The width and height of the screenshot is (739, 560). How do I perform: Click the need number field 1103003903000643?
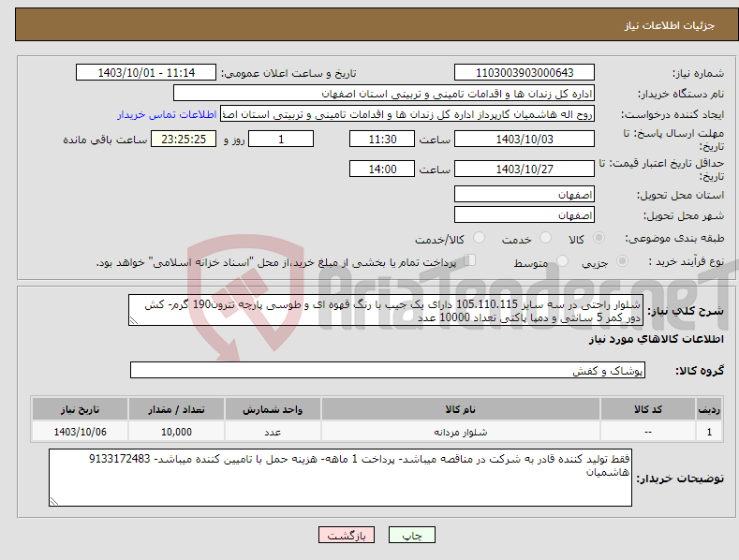click(x=525, y=73)
